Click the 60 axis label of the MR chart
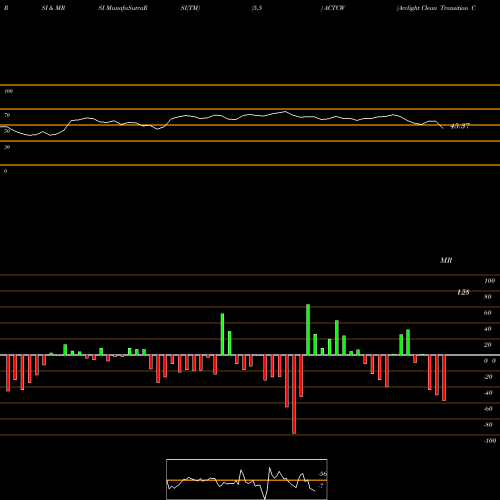The width and height of the screenshot is (500, 500). point(487,313)
